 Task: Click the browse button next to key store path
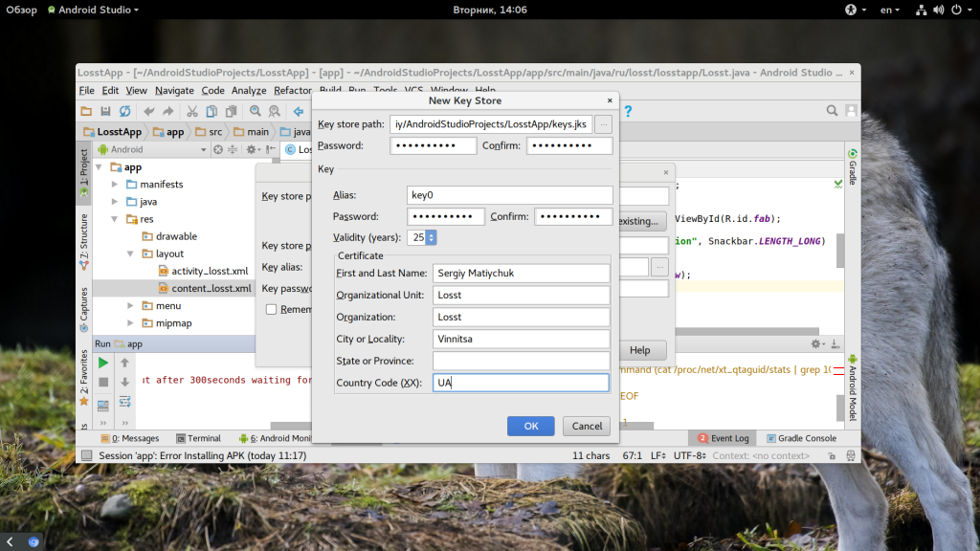[603, 124]
